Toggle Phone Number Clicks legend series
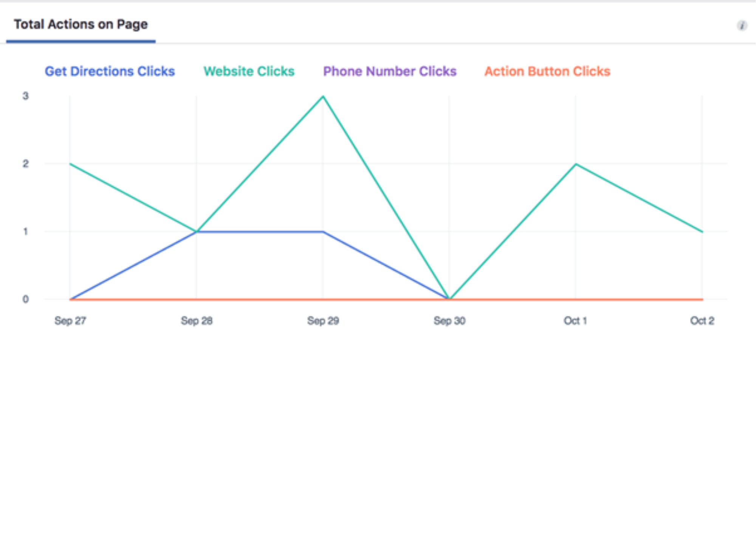The image size is (756, 534). 390,71
